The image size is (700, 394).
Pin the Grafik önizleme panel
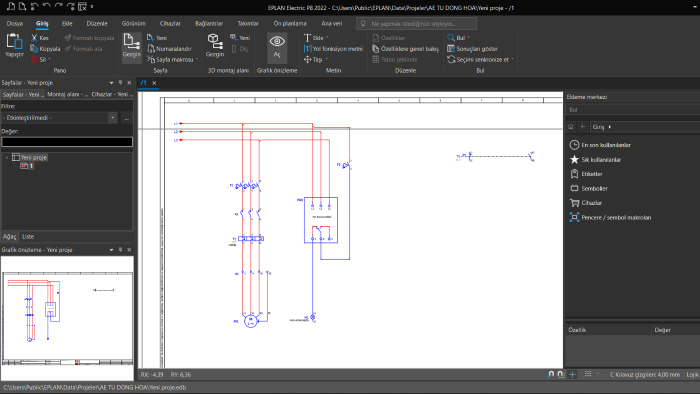120,250
